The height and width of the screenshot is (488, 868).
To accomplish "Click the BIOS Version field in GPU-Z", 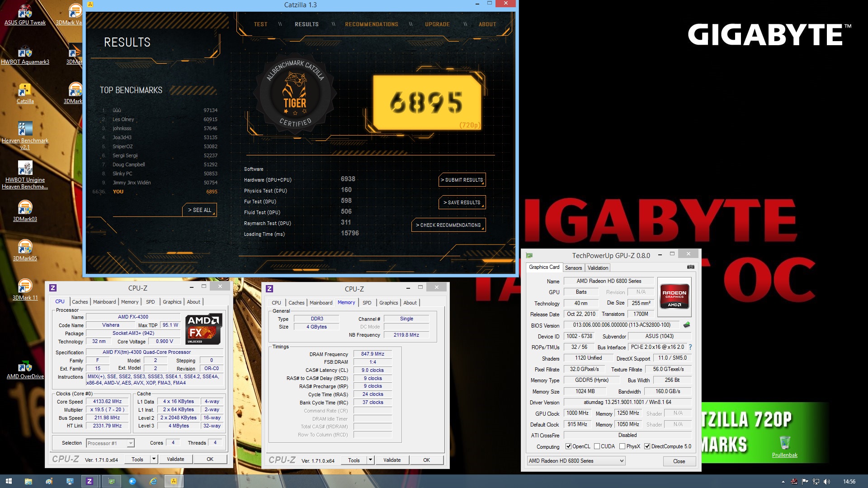I will (x=622, y=325).
